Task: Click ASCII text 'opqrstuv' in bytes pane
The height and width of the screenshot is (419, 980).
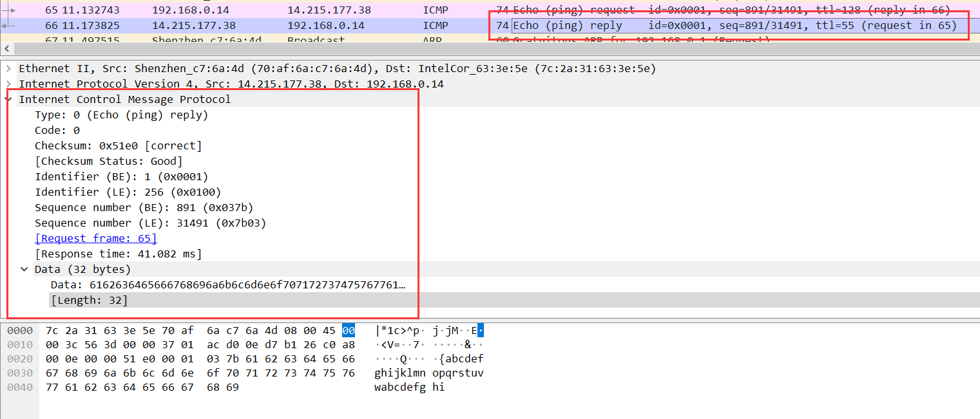Action: pyautogui.click(x=458, y=373)
